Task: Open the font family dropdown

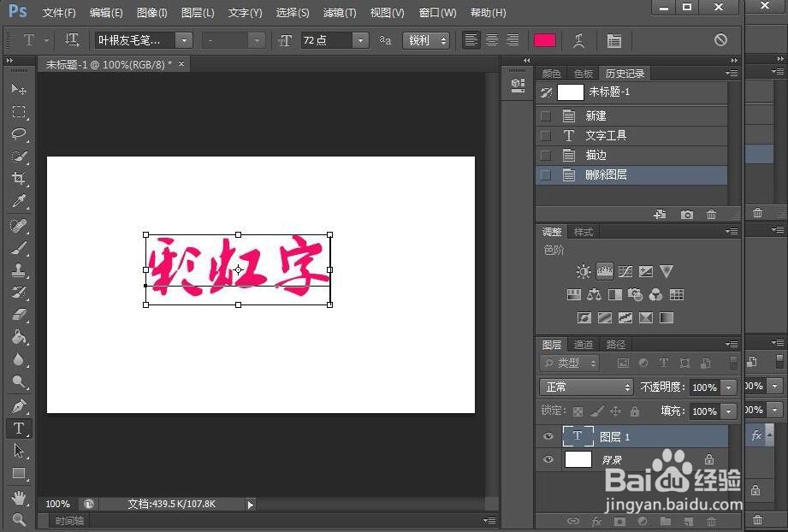Action: pyautogui.click(x=184, y=40)
